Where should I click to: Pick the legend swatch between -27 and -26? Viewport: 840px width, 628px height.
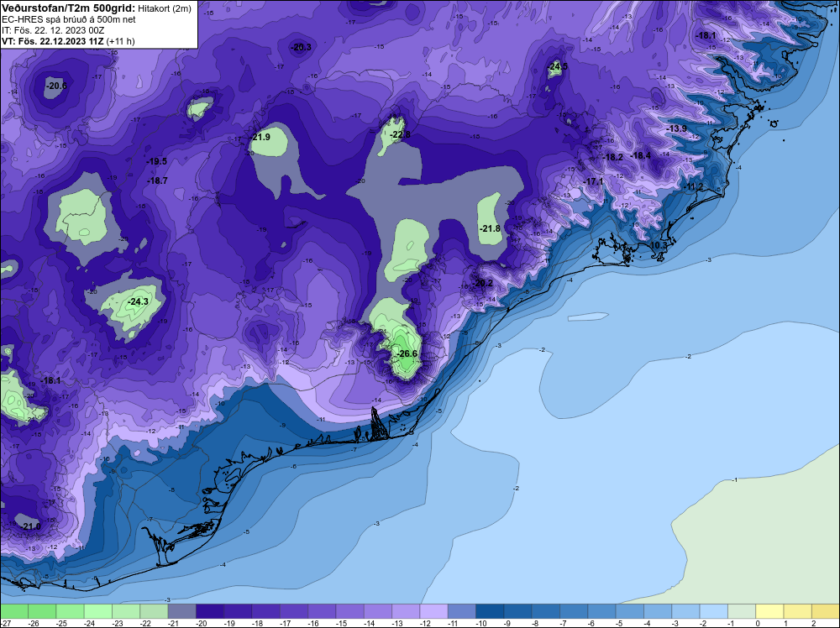tap(14, 611)
